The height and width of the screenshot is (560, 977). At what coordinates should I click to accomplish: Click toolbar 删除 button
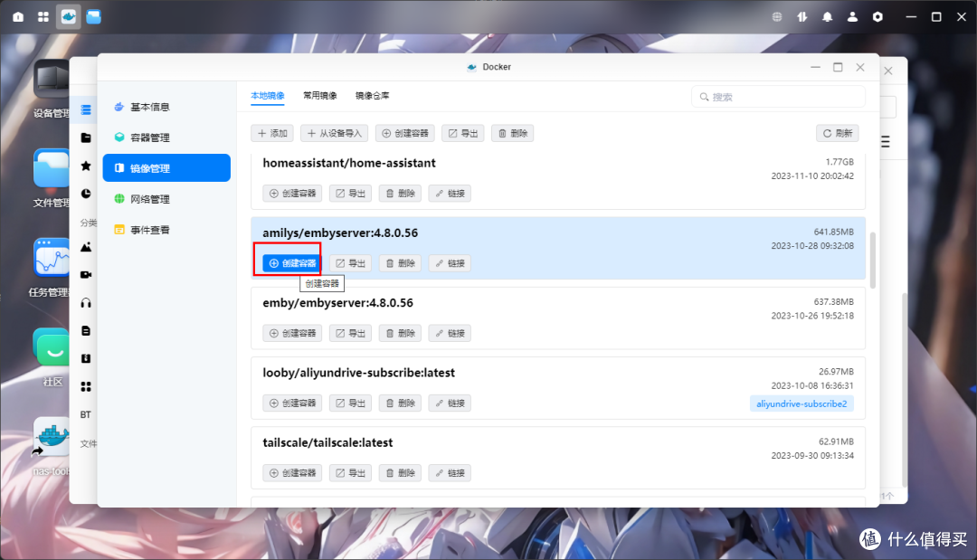point(512,133)
